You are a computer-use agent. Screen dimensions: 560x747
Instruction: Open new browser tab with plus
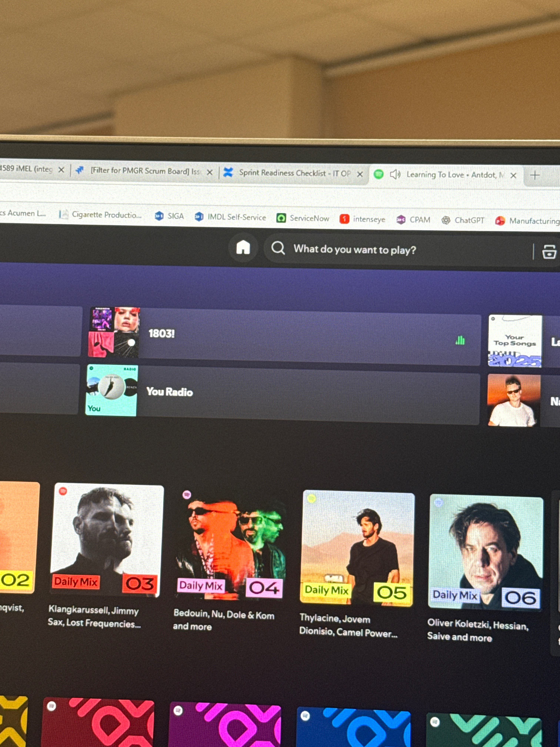pos(535,175)
